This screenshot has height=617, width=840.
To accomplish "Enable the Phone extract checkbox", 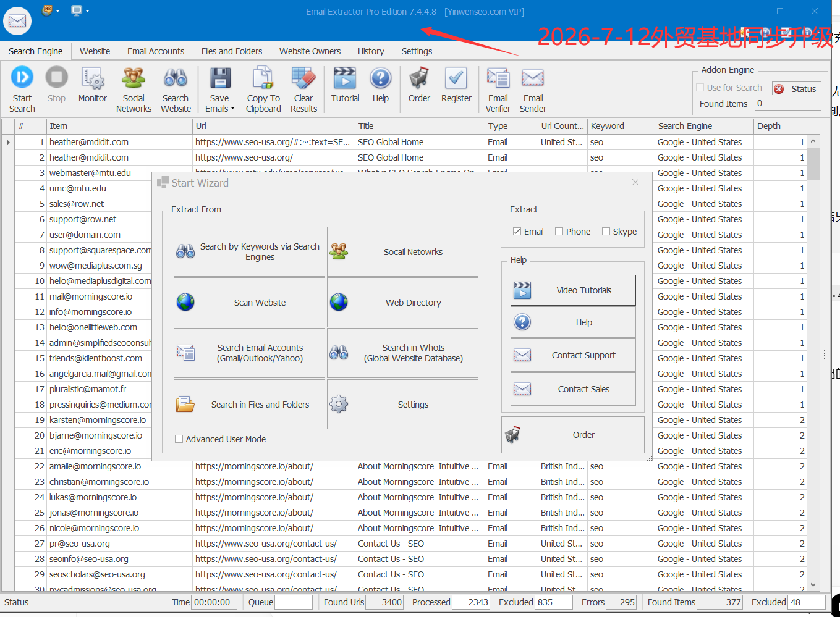I will pos(559,232).
